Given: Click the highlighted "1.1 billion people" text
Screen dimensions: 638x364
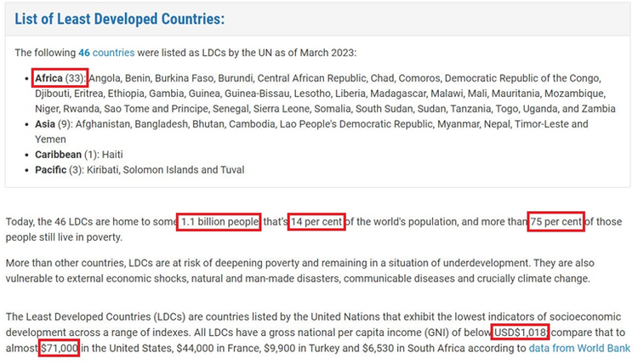Looking at the screenshot, I should pyautogui.click(x=219, y=222).
